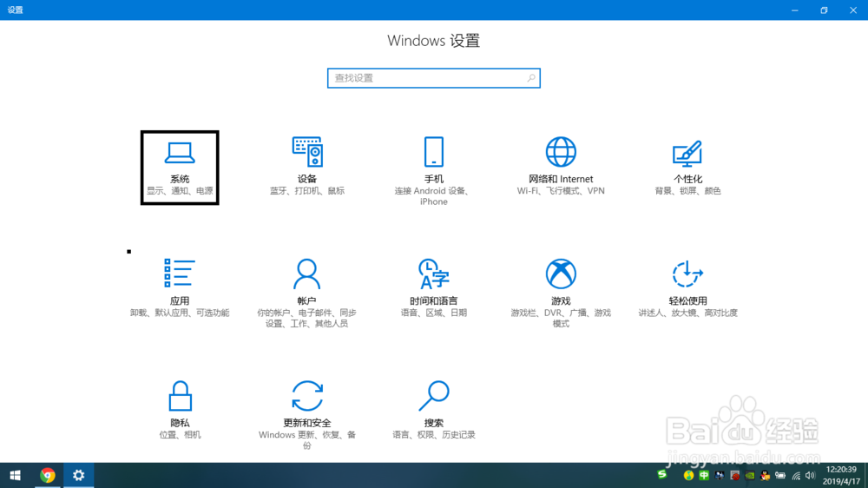This screenshot has width=868, height=488.
Task: Open the 游戏 (Gaming) Xbox tile
Action: (561, 293)
